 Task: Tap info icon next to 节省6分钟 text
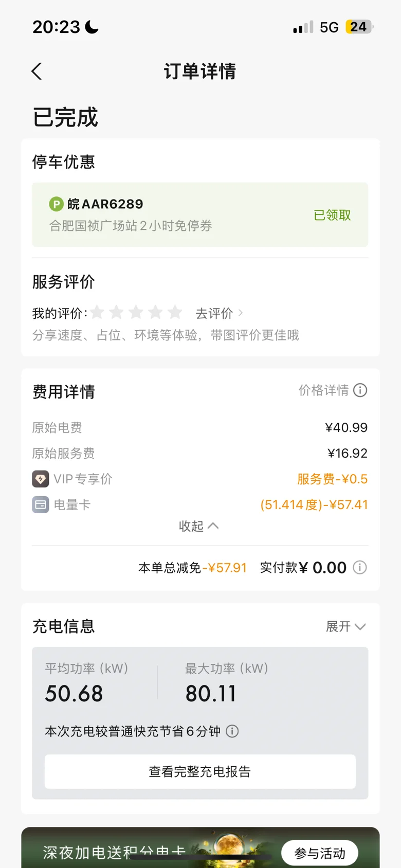(232, 731)
